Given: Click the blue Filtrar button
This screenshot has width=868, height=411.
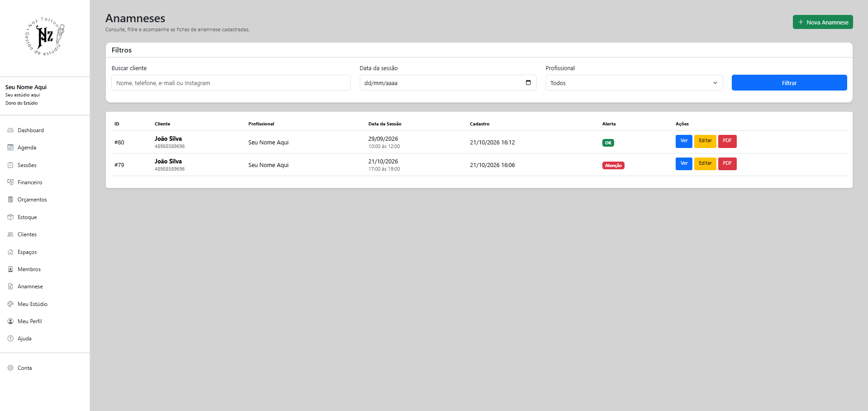Looking at the screenshot, I should (789, 83).
